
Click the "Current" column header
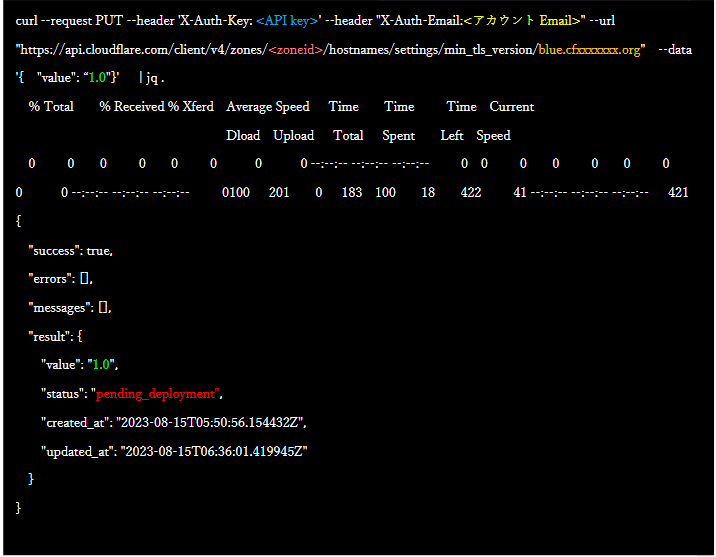tap(511, 106)
